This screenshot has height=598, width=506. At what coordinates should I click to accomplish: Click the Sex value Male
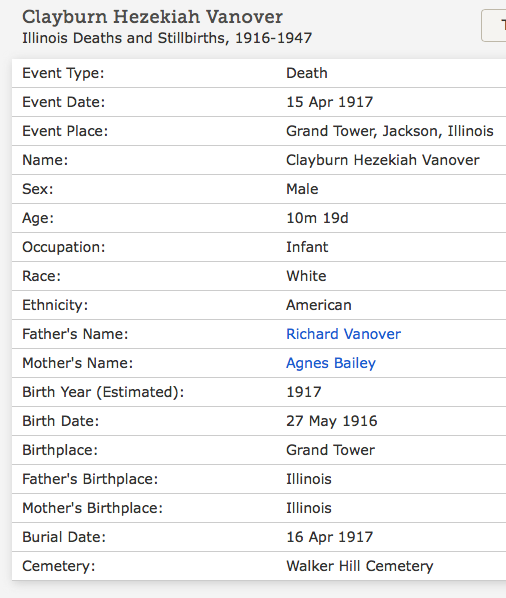(x=302, y=189)
